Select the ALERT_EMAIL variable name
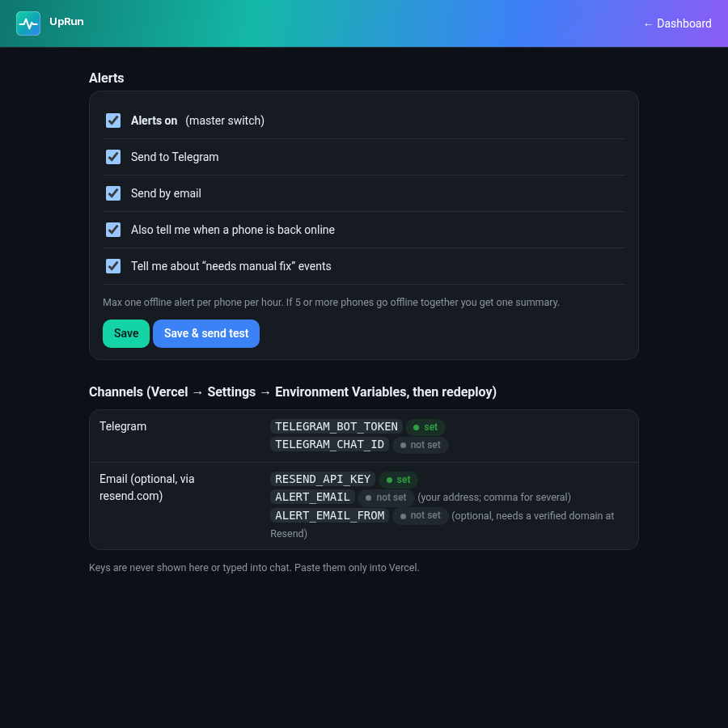The image size is (728, 728). coord(312,497)
